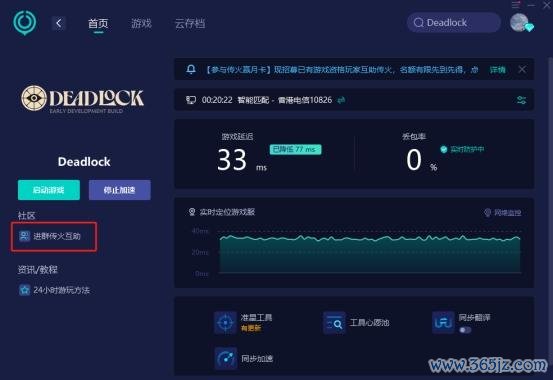This screenshot has height=380, width=553.
Task: Open the 同步加速 speedometer icon
Action: (x=225, y=358)
